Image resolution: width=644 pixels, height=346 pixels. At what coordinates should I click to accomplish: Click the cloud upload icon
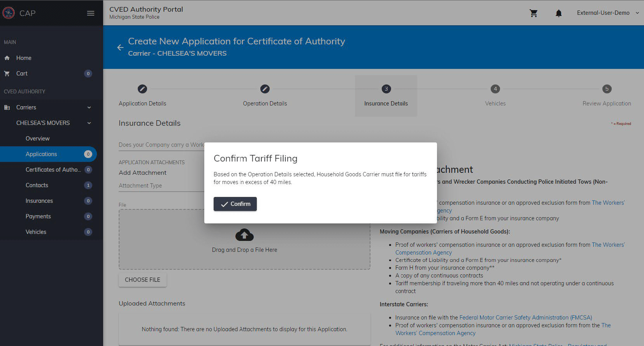pos(244,235)
